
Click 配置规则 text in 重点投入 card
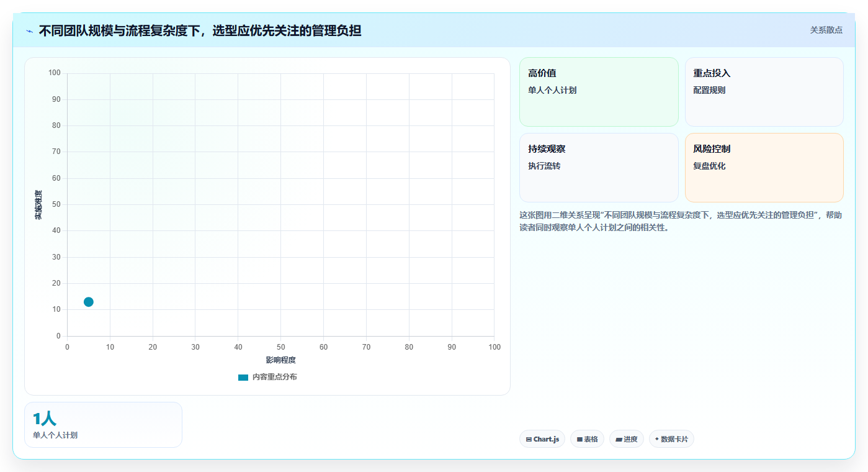[709, 90]
